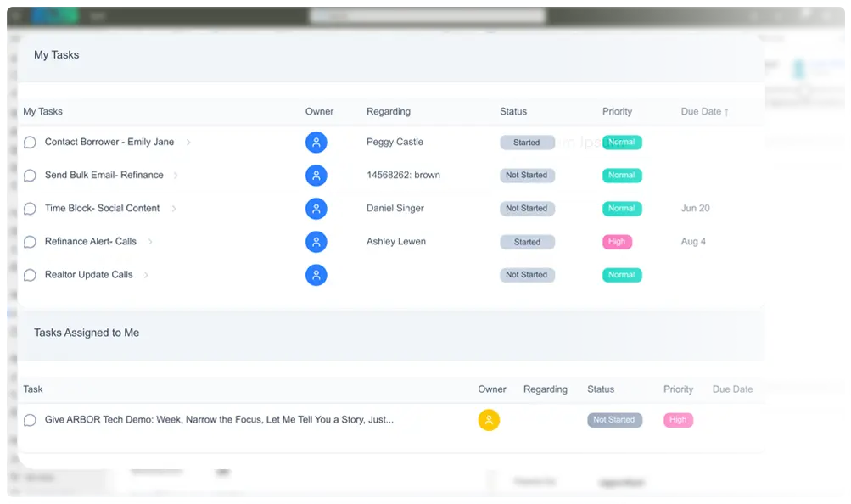The image size is (851, 504).
Task: Open the Give ARBOR Tech Demo task
Action: click(219, 420)
